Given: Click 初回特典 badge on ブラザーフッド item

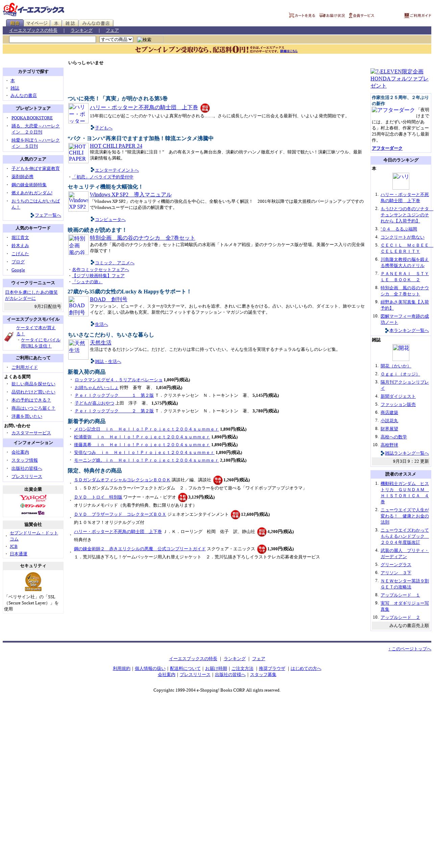Looking at the screenshot, I should [x=235, y=514].
